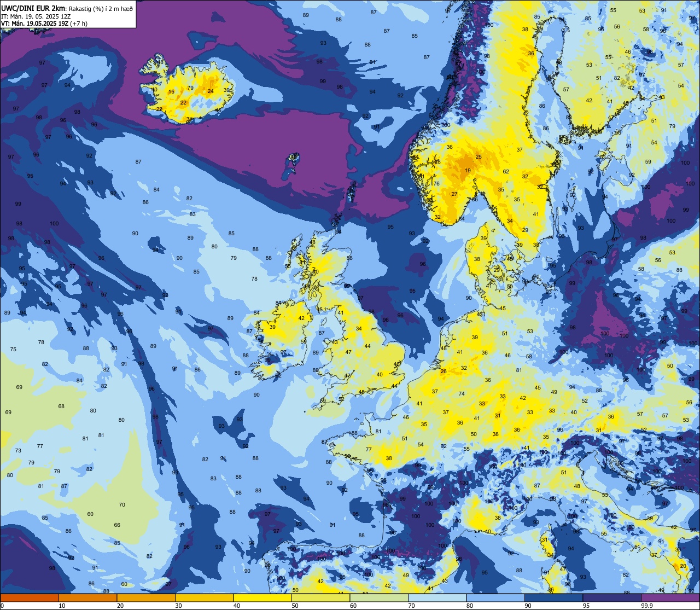Click the 0–10% dark orange legend swatch
The height and width of the screenshot is (610, 700).
coord(30,597)
